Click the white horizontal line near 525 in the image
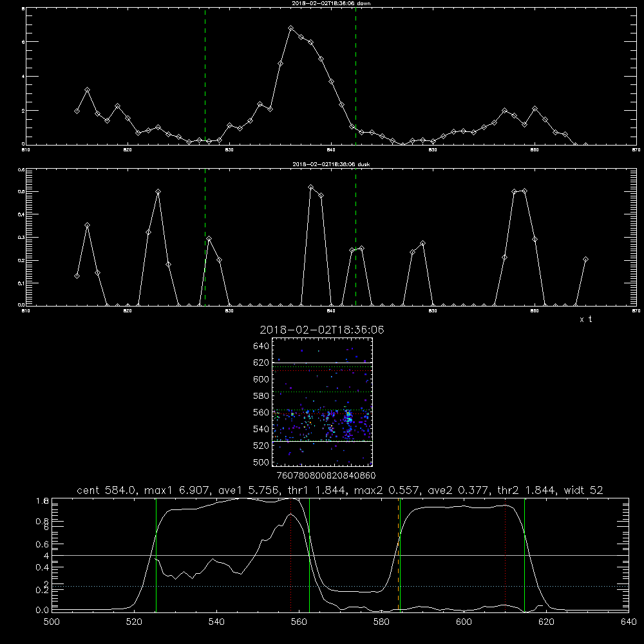 pos(323,441)
